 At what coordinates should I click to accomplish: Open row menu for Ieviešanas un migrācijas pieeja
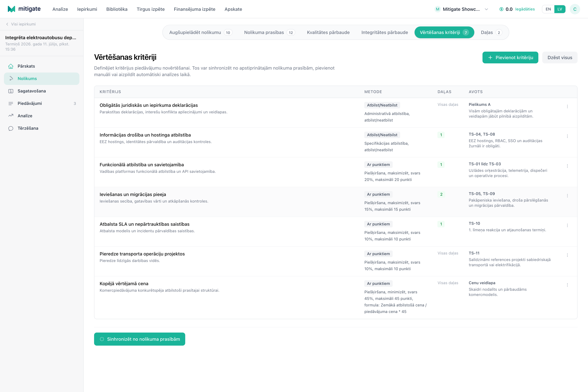click(567, 196)
